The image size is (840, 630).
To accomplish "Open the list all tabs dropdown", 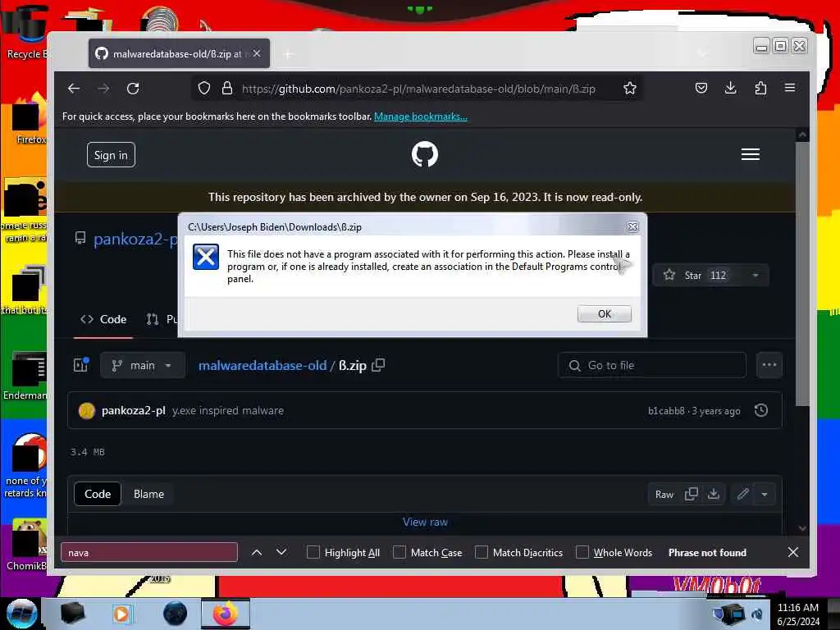I will (x=702, y=53).
